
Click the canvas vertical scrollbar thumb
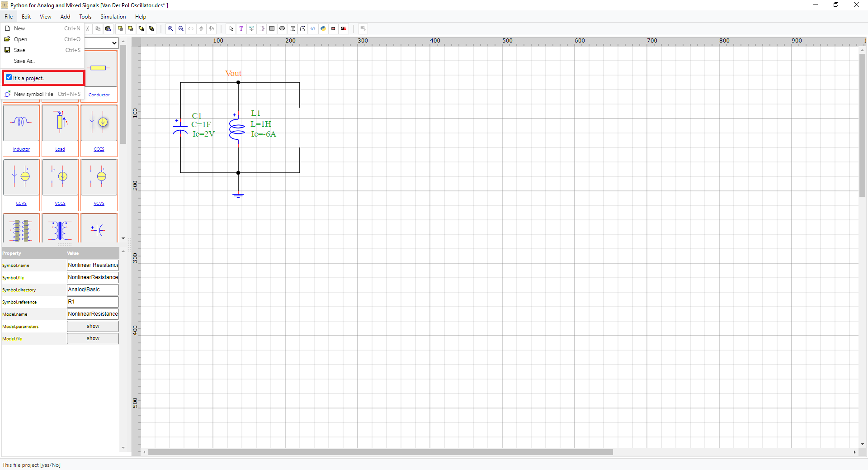863,126
